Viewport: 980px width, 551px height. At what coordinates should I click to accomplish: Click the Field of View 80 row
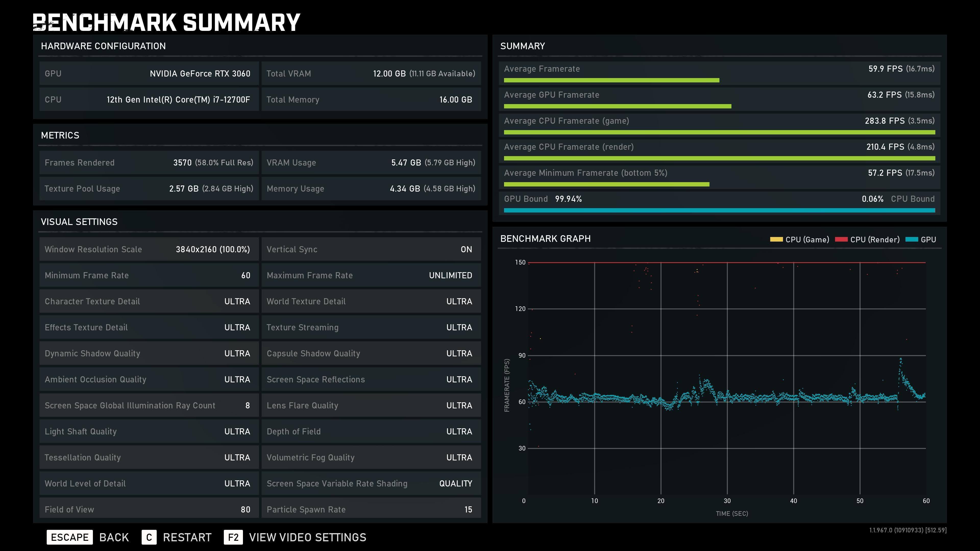pyautogui.click(x=149, y=509)
